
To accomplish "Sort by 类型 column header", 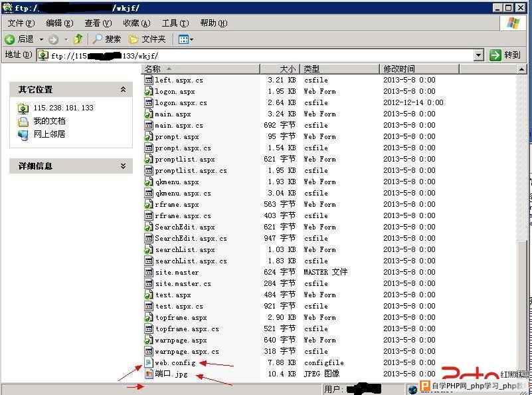I will pyautogui.click(x=339, y=69).
